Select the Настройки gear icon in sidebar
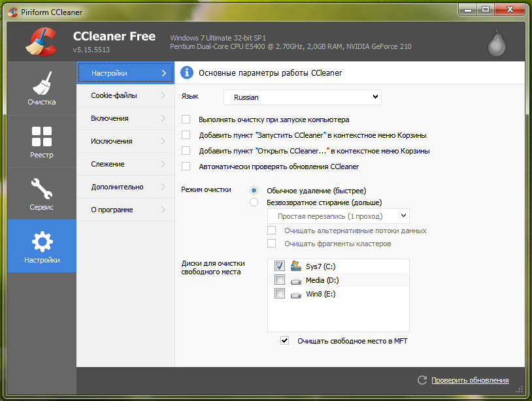The height and width of the screenshot is (401, 532). point(42,242)
